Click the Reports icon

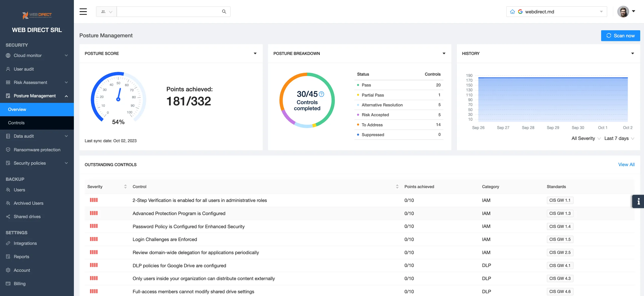click(8, 257)
